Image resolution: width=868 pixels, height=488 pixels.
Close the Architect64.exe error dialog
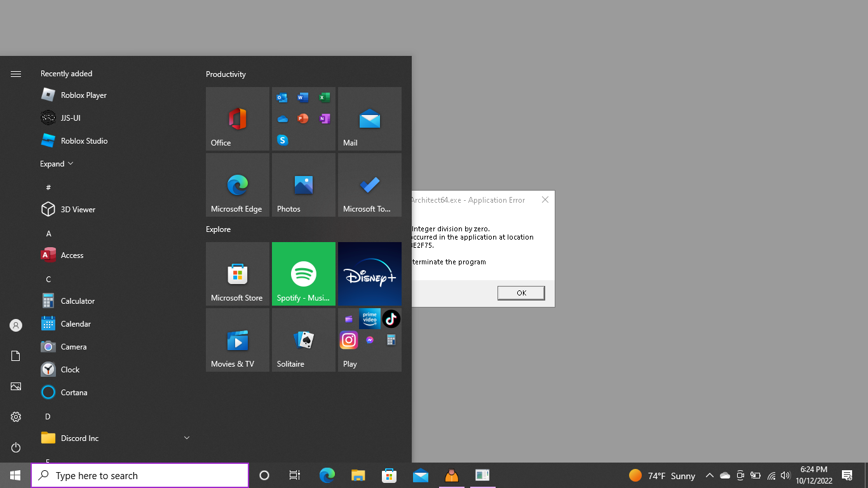545,200
